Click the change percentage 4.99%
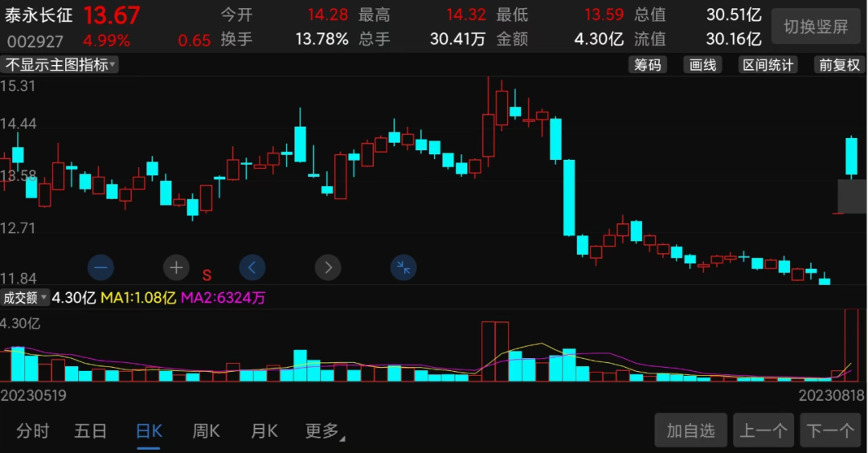This screenshot has height=453, width=868. [106, 40]
